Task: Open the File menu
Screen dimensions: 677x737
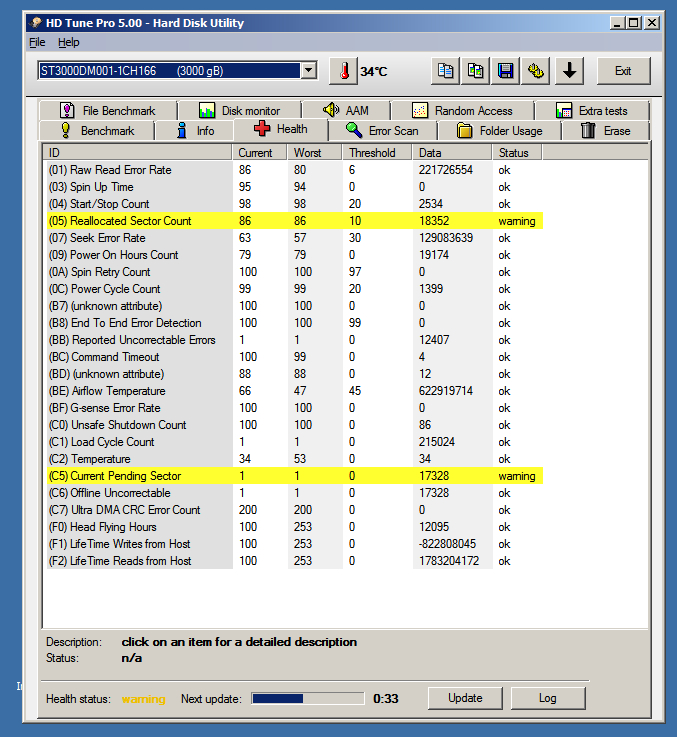Action: tap(37, 42)
